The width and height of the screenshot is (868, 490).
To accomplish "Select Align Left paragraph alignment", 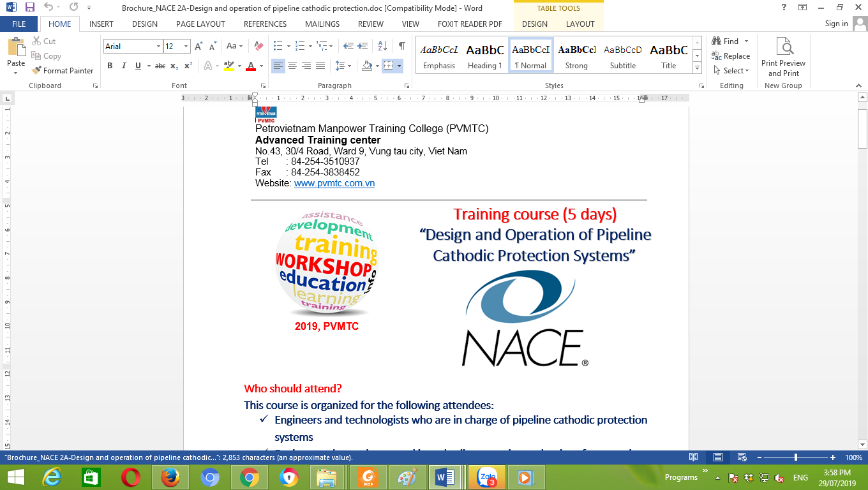I will (278, 66).
